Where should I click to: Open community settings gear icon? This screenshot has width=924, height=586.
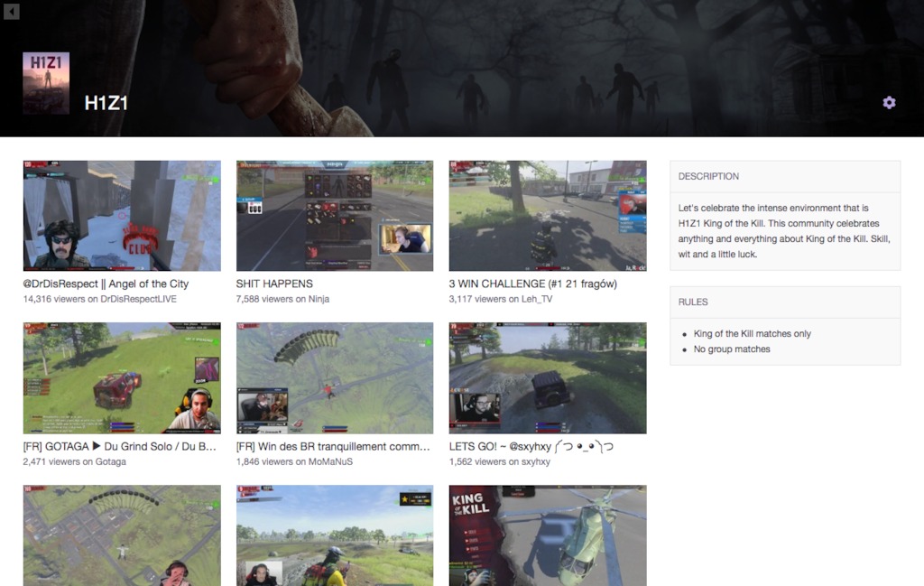[889, 103]
